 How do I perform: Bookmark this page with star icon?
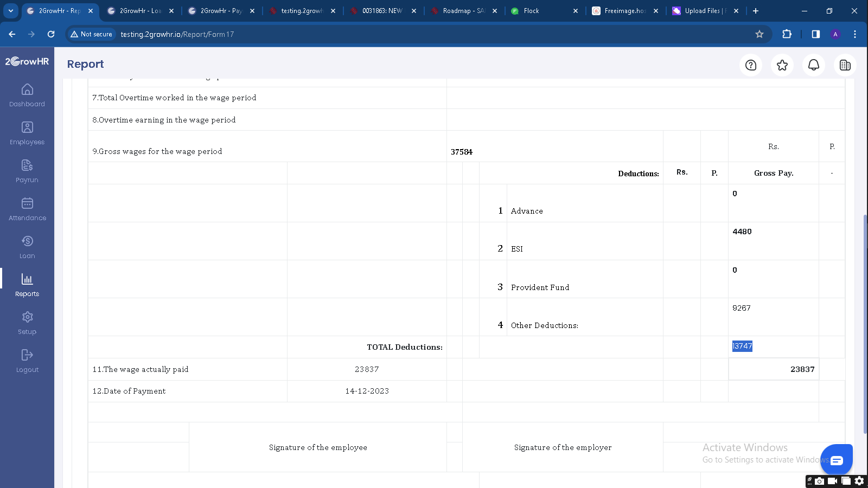click(759, 34)
